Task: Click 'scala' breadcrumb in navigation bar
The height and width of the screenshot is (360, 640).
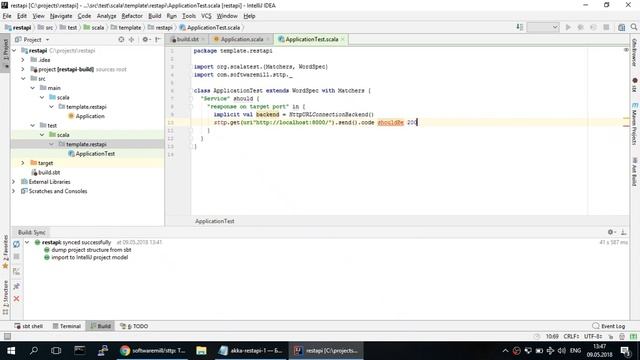Action: click(x=94, y=27)
